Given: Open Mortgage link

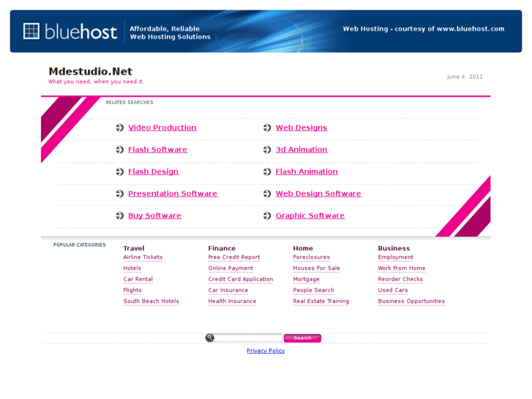Looking at the screenshot, I should (307, 279).
